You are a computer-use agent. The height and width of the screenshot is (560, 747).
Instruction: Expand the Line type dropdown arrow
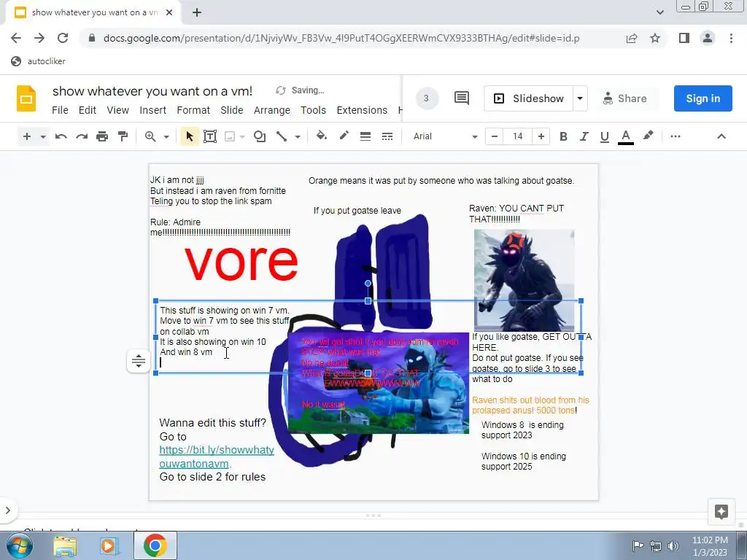coord(298,136)
